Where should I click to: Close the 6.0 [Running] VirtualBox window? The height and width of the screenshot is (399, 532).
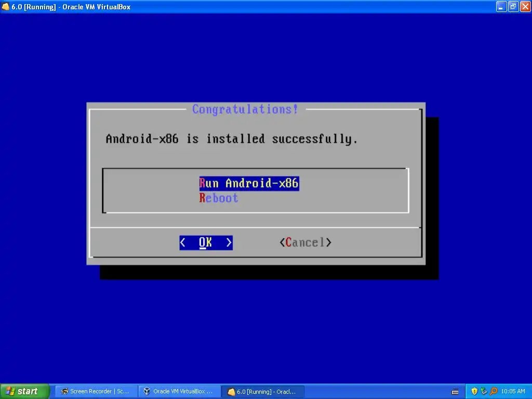point(525,6)
